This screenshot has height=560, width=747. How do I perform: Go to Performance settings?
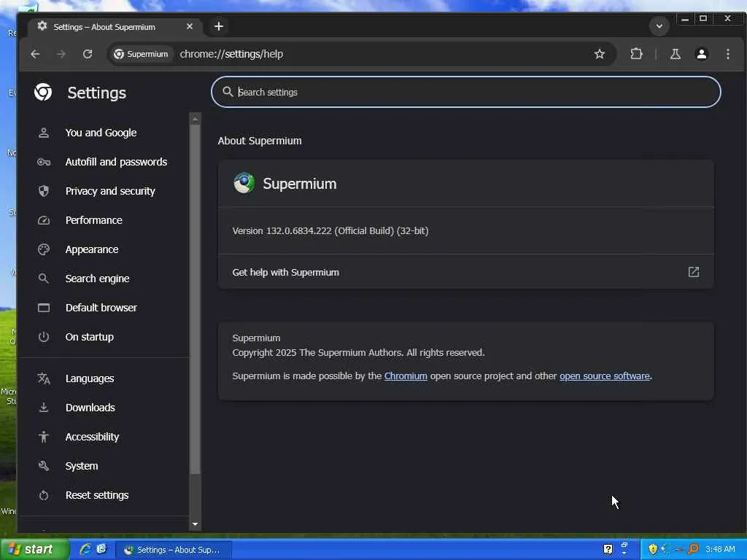coord(94,220)
